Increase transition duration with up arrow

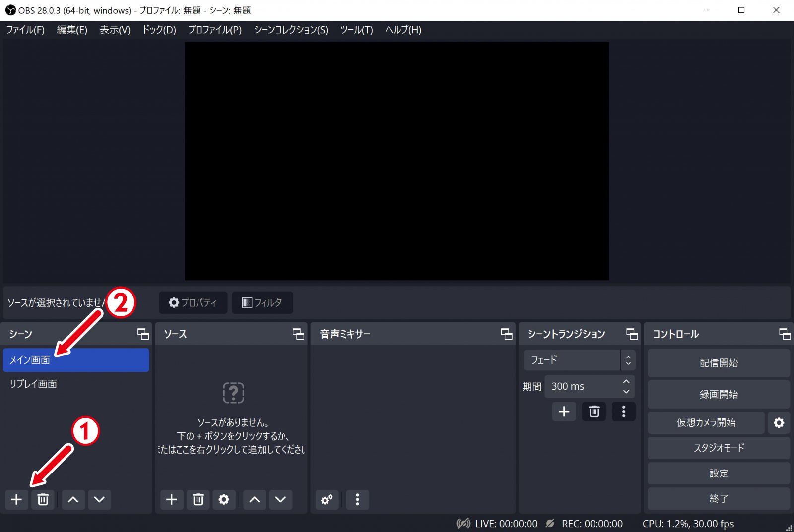626,381
